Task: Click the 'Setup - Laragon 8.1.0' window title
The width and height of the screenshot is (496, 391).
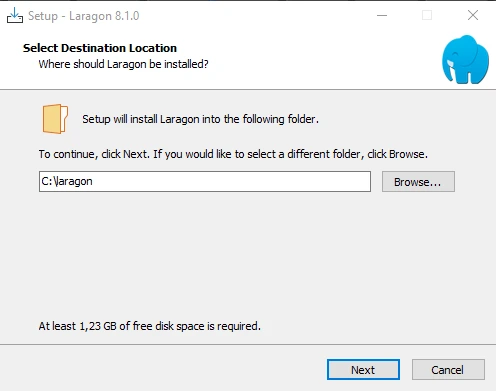Action: coord(84,16)
